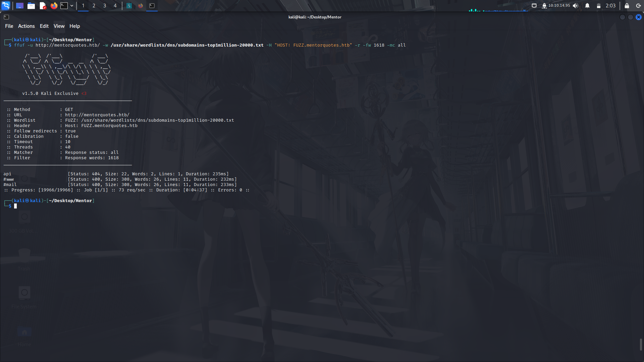Open the Actions menu in the terminal
644x362 pixels.
(x=26, y=26)
